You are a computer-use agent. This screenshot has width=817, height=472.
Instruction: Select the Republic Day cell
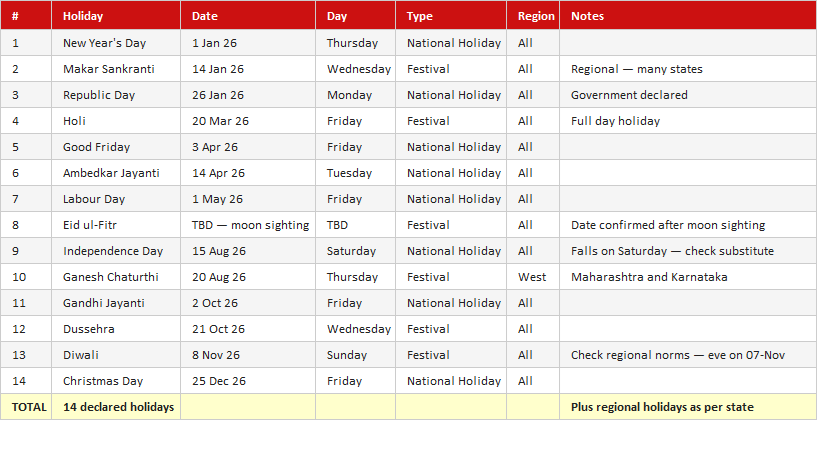tap(116, 95)
